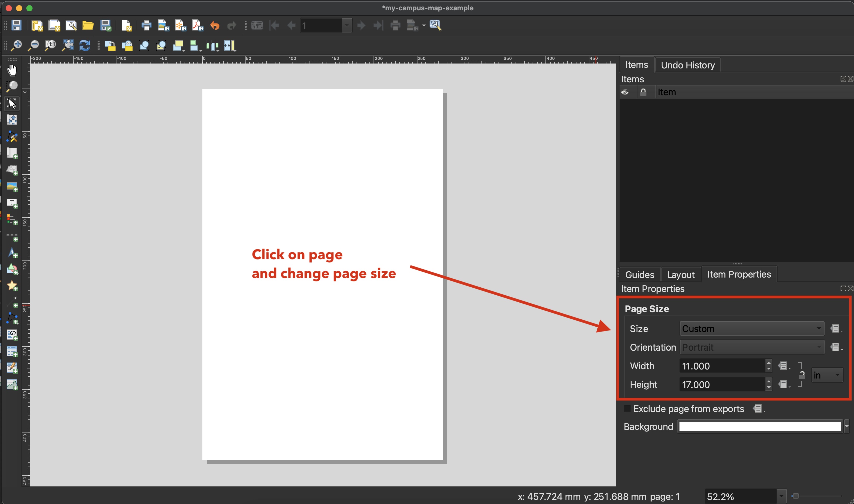Screen dimensions: 854x504
Task: Click the Add Items from Template folder icon
Action: pos(88,26)
